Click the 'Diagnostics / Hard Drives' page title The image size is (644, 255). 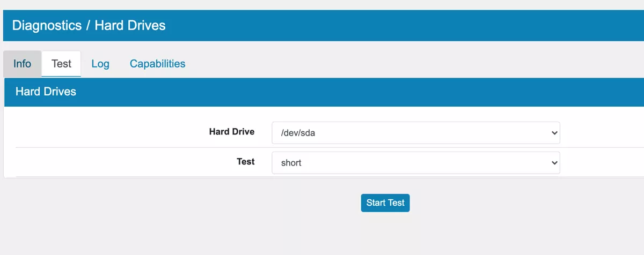(89, 25)
